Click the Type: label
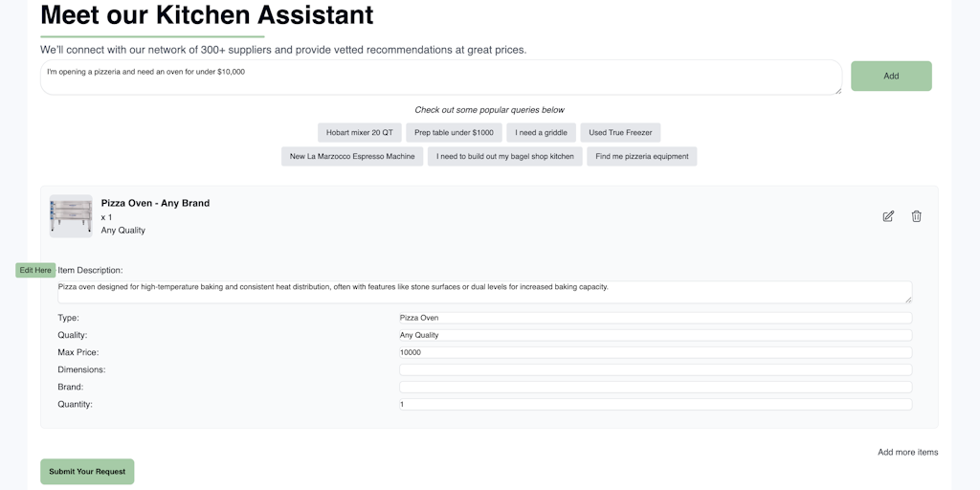This screenshot has height=490, width=980. pos(68,318)
